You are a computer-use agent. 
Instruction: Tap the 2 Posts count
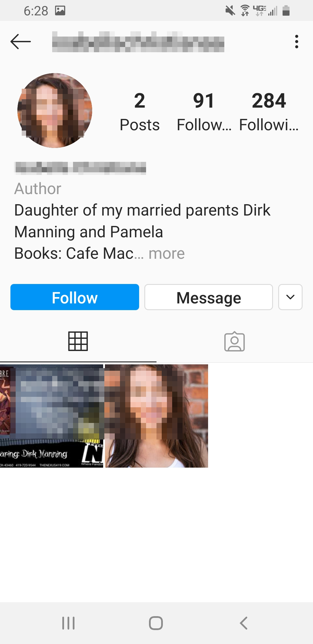pyautogui.click(x=140, y=112)
